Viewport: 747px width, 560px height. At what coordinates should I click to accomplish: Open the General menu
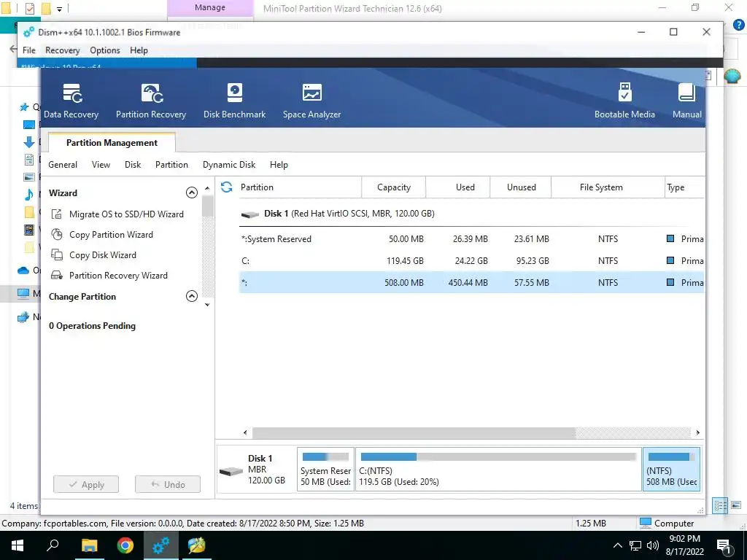point(63,165)
